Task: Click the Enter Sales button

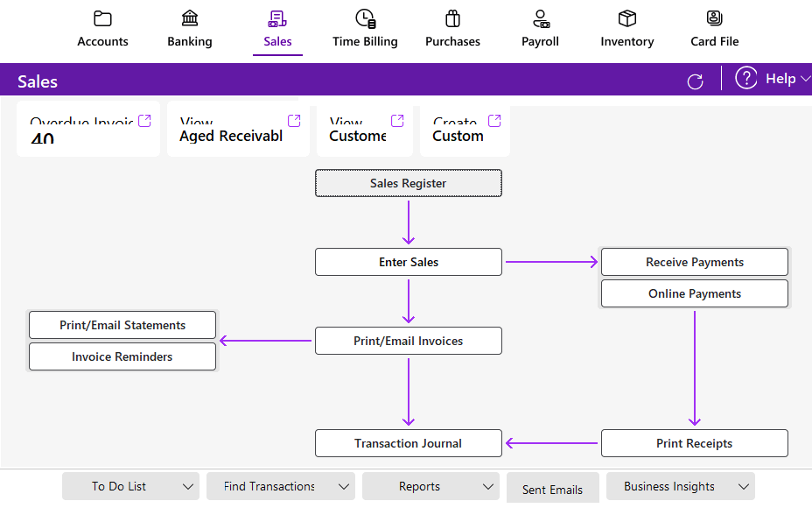Action: click(x=409, y=262)
